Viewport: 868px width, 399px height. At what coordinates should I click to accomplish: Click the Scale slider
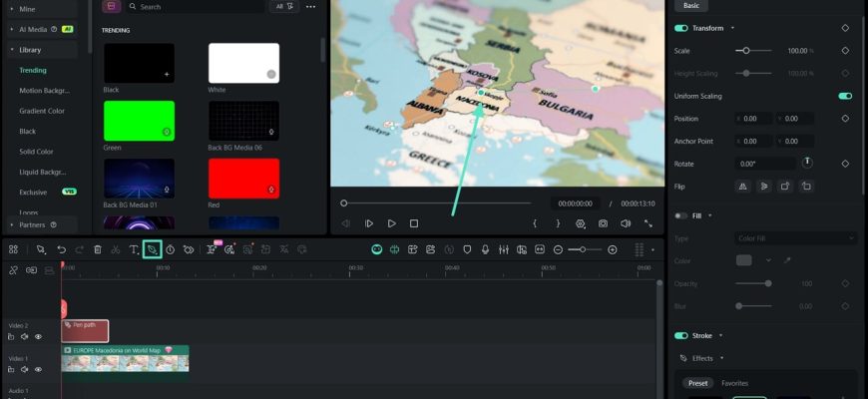753,51
